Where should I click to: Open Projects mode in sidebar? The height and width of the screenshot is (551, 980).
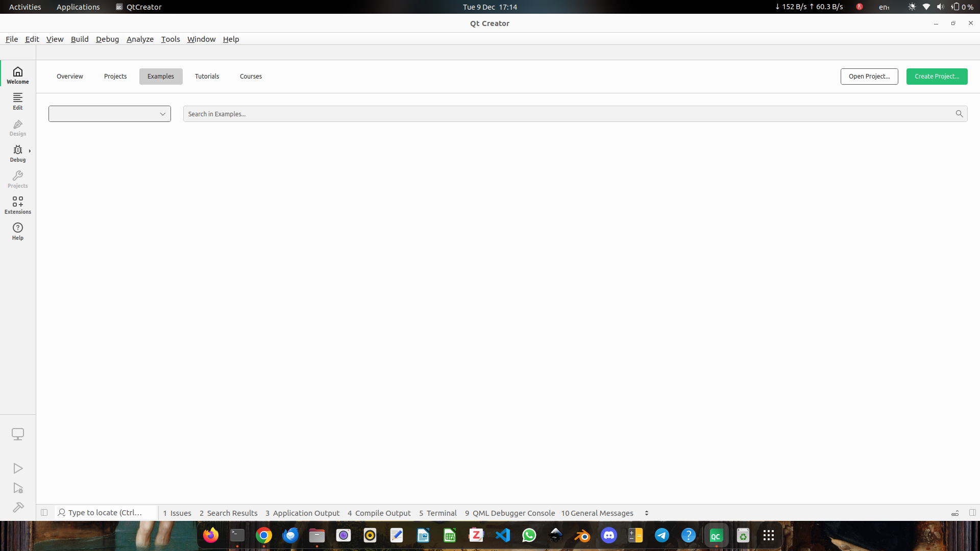click(x=18, y=180)
